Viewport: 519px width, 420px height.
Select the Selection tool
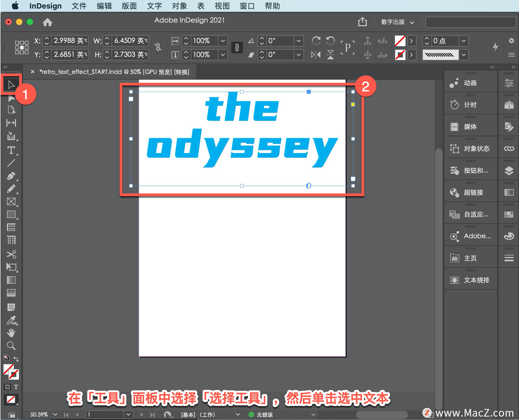(x=11, y=85)
